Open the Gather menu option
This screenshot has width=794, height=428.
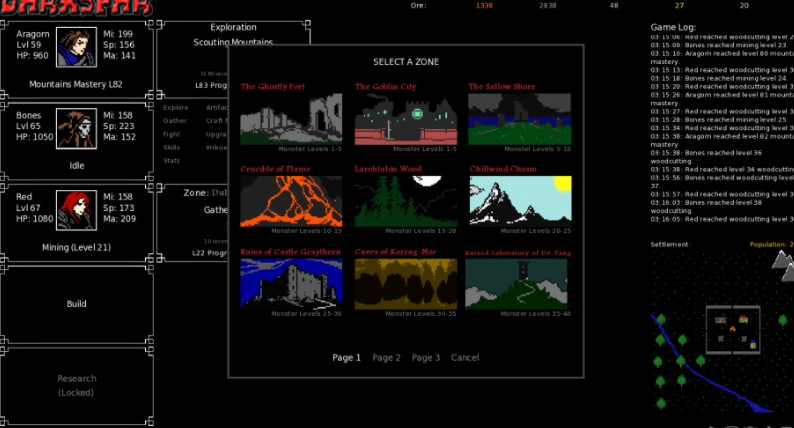(x=175, y=121)
